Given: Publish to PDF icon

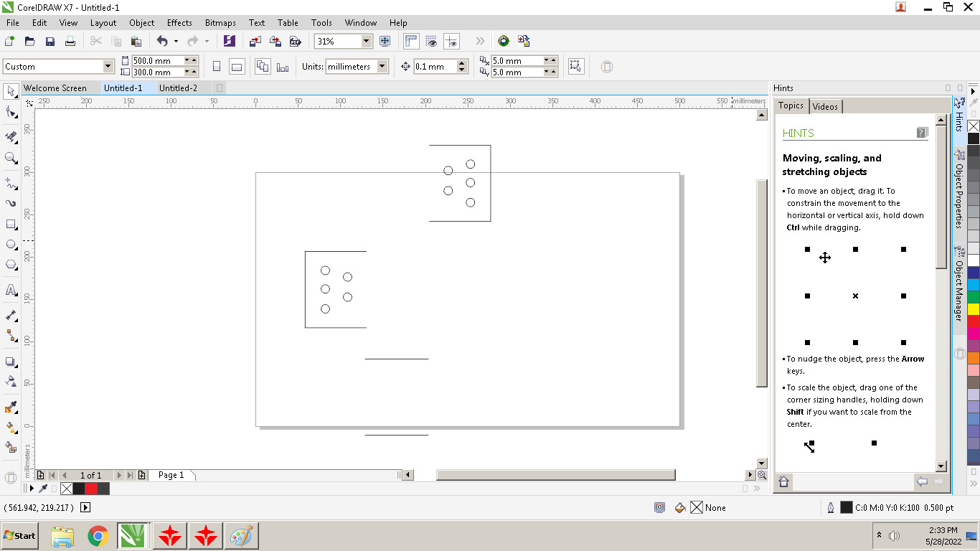Looking at the screenshot, I should click(x=295, y=42).
